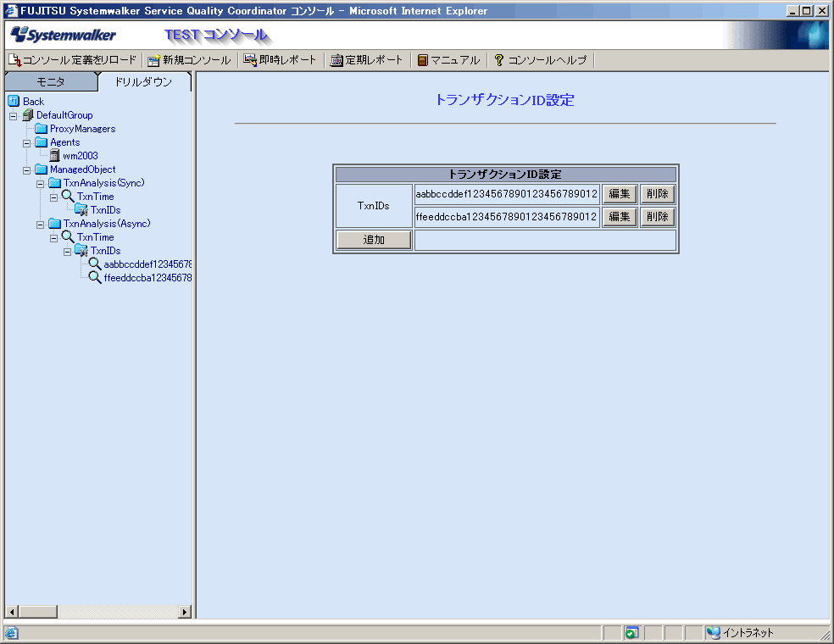This screenshot has width=834, height=644.
Task: Collapse the DefaultGroup tree node
Action: click(x=14, y=116)
